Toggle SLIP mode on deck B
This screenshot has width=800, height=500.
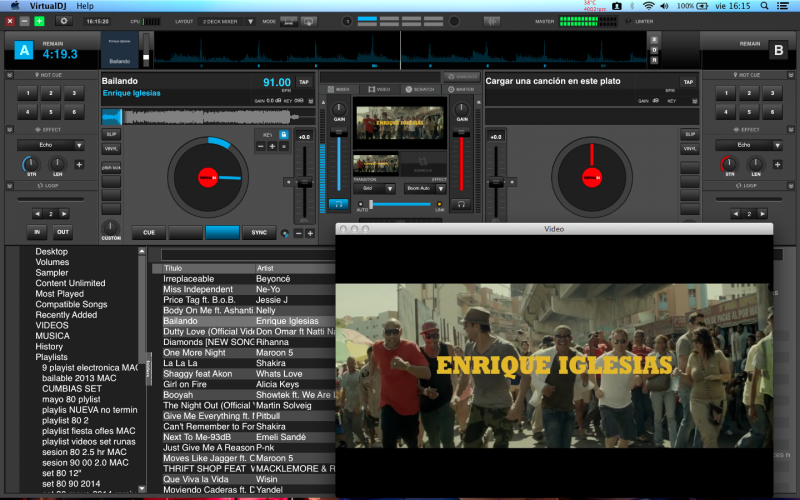(x=690, y=135)
